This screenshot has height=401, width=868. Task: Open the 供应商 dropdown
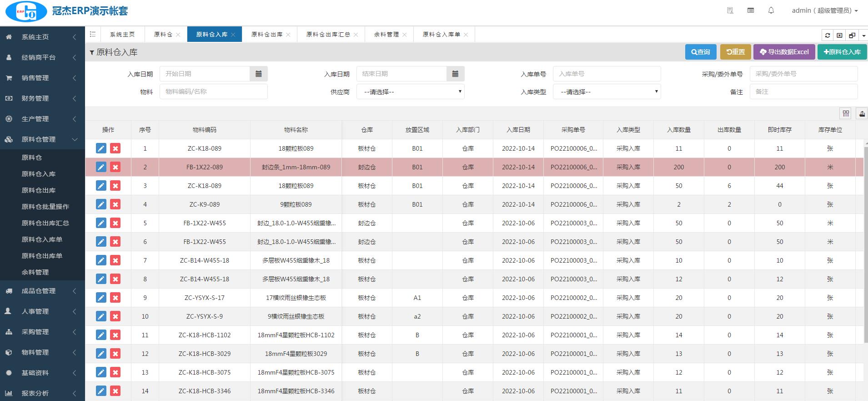point(410,92)
